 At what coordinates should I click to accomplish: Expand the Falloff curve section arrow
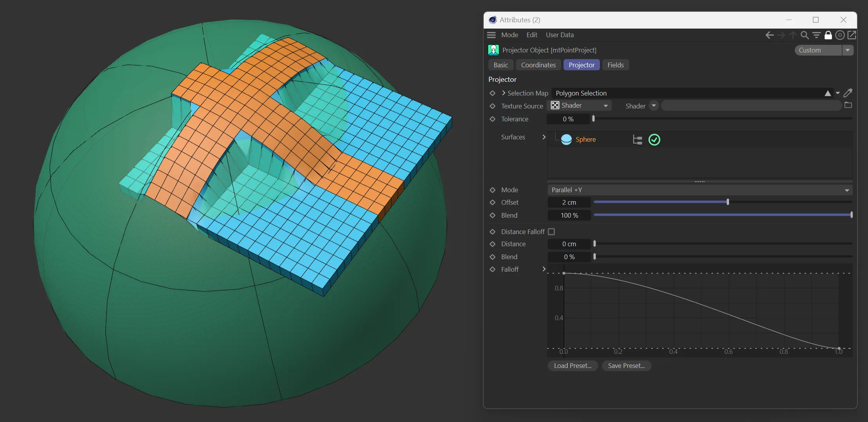tap(544, 269)
